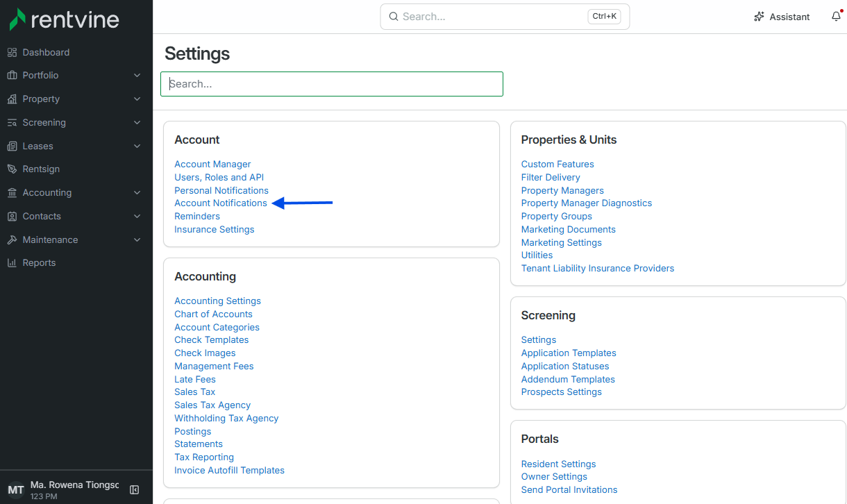Open Personal Notifications link
The width and height of the screenshot is (847, 504).
click(x=221, y=190)
